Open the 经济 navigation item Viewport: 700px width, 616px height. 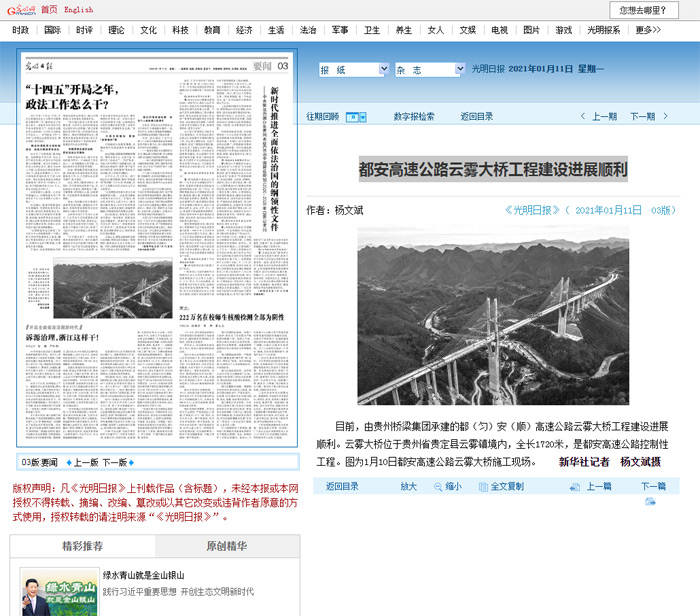point(244,30)
